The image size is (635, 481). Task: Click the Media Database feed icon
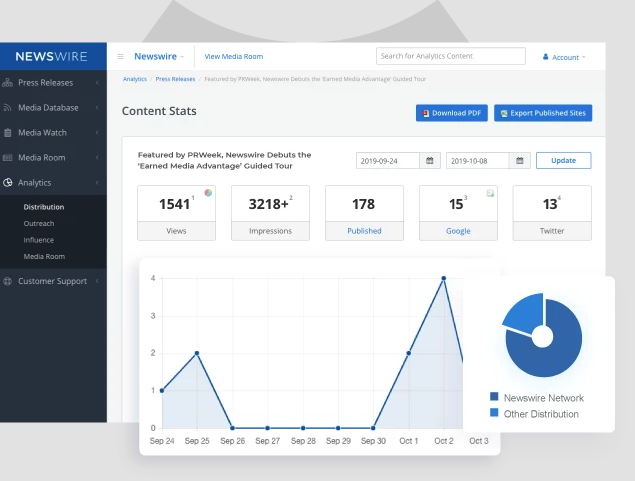(7, 108)
